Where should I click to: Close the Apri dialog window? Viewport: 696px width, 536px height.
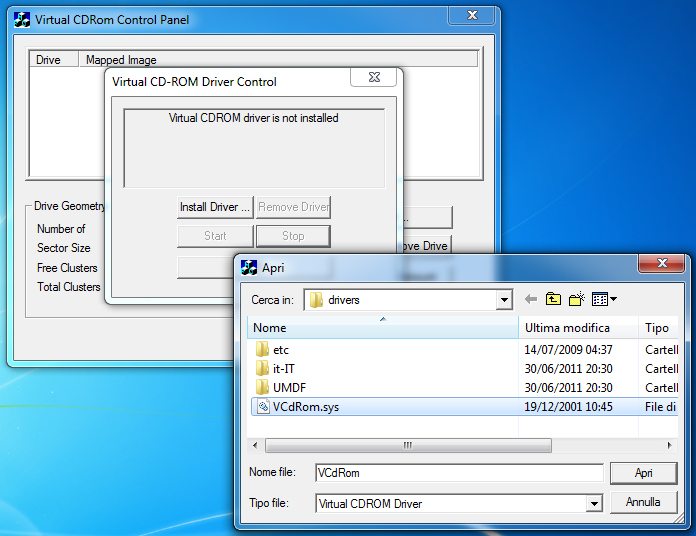(x=662, y=264)
